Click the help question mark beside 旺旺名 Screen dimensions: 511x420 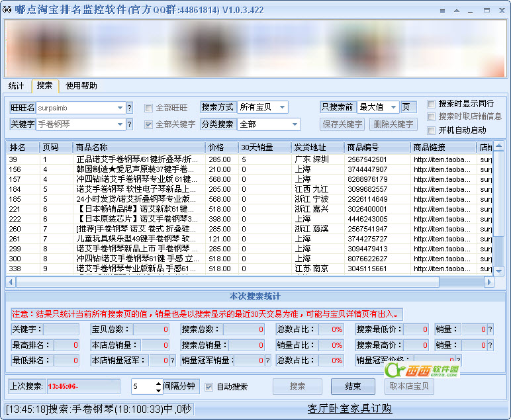(129, 108)
